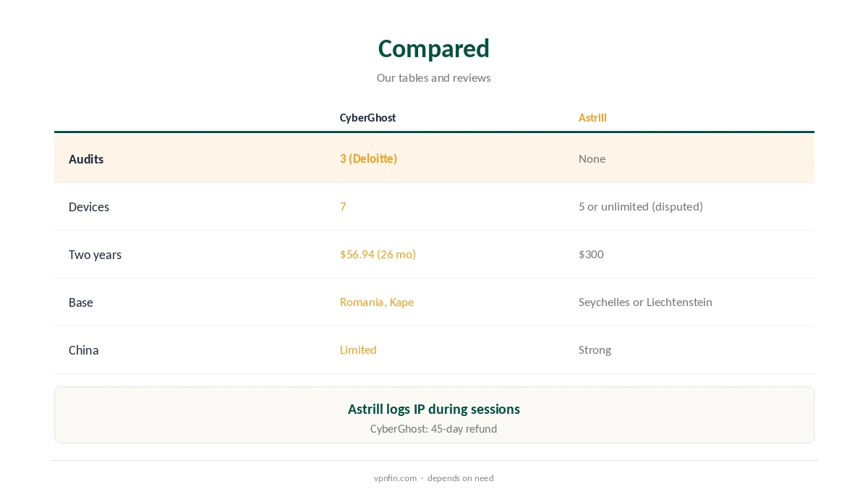Click 'Seychelles or Liechtenstein' cell
This screenshot has height=492, width=868.
pos(645,302)
